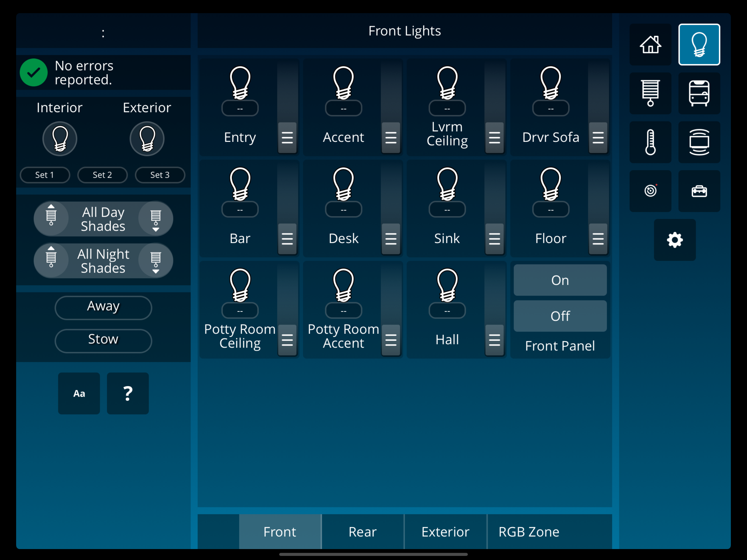
Task: Activate lighting preset Set 2
Action: (102, 175)
